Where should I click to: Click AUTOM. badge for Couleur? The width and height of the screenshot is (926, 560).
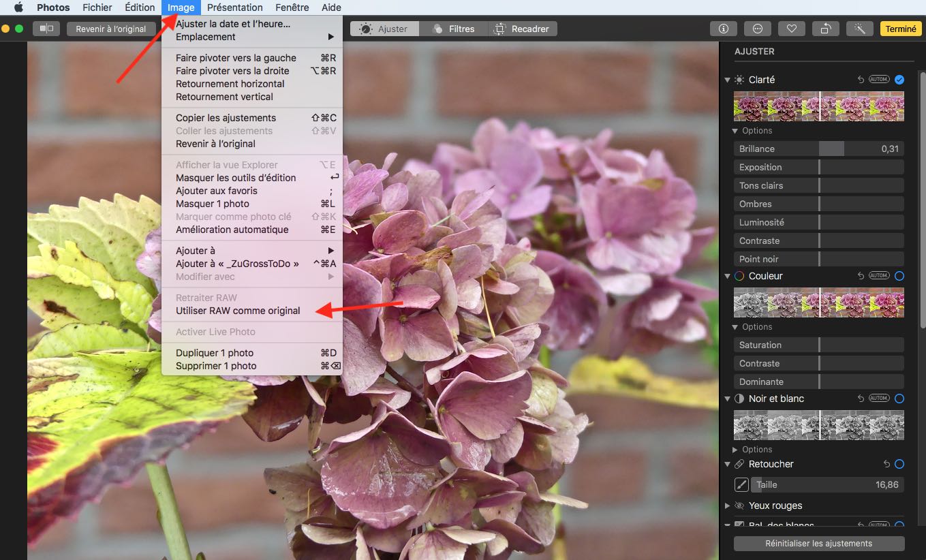tap(879, 276)
